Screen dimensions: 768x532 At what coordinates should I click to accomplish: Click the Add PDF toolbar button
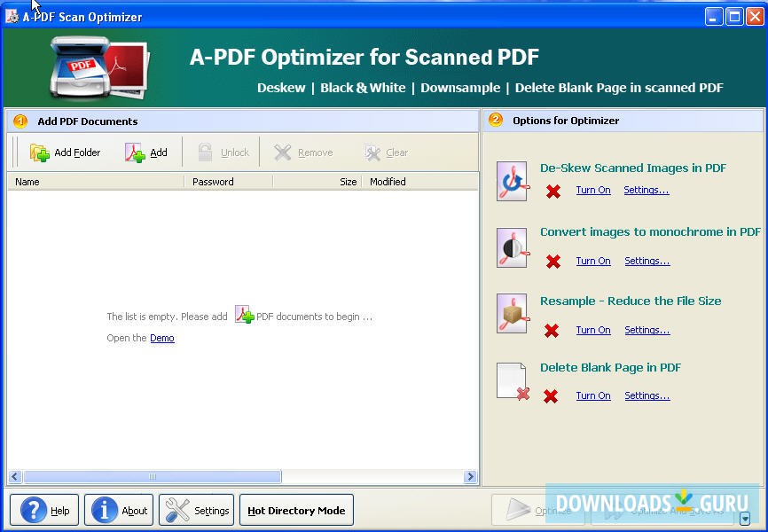(x=146, y=153)
